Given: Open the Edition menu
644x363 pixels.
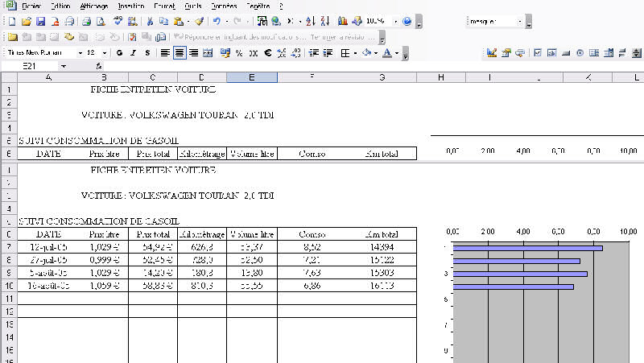Looking at the screenshot, I should [x=60, y=6].
